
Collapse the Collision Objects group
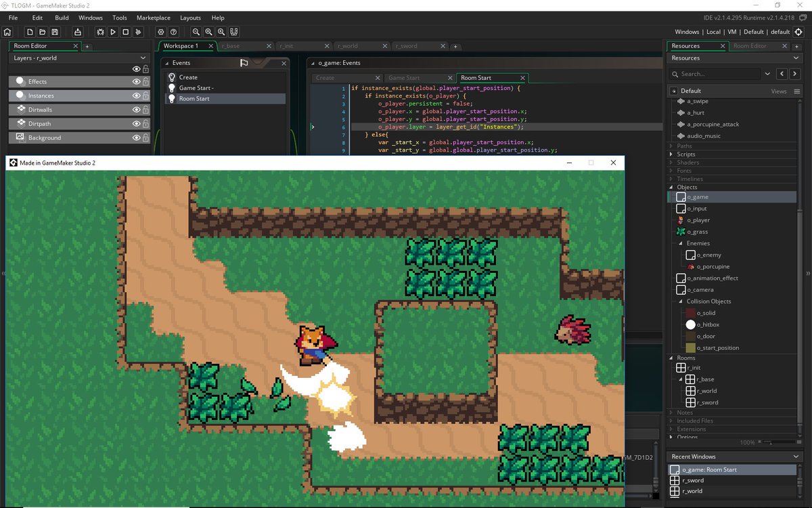(681, 301)
